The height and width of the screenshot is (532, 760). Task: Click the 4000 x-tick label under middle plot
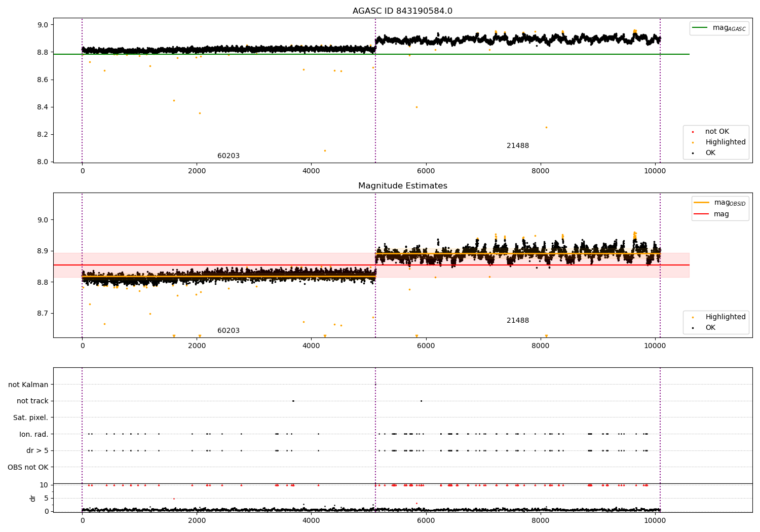coord(311,346)
